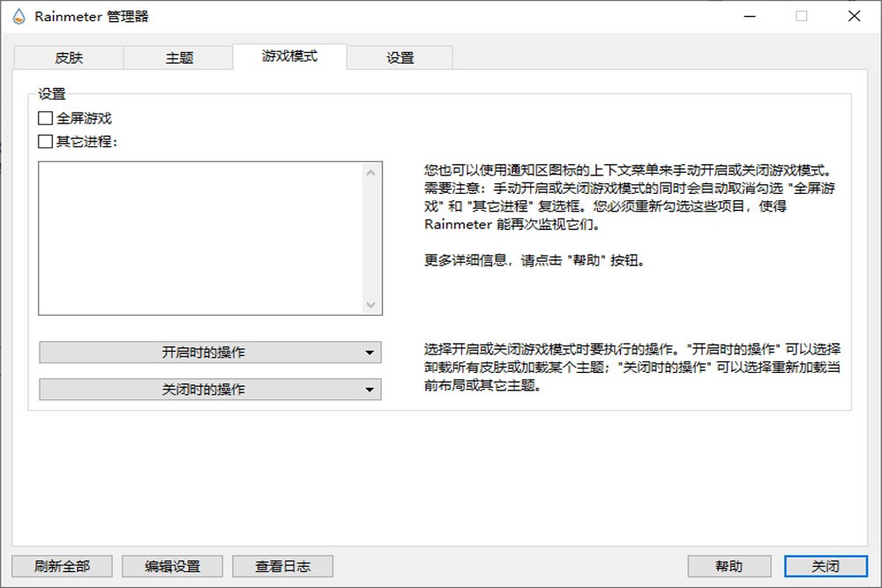882x588 pixels.
Task: View the log via 查看日志
Action: point(283,566)
